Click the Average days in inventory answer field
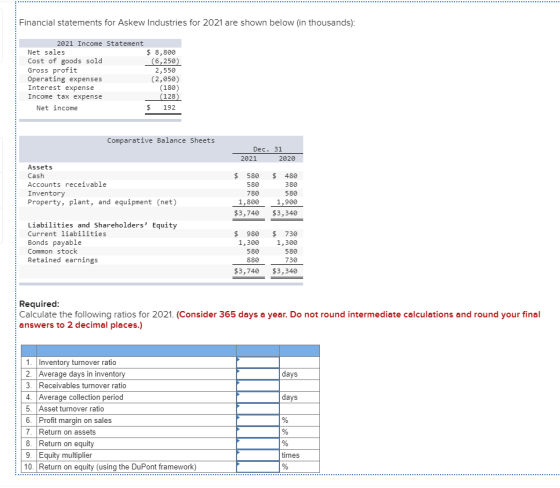 click(x=258, y=374)
